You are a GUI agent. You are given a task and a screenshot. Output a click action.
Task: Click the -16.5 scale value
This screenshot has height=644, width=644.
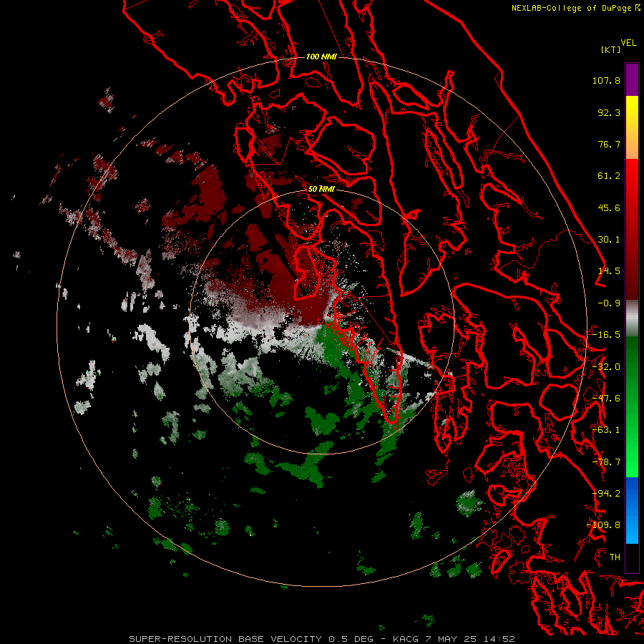[x=606, y=335]
